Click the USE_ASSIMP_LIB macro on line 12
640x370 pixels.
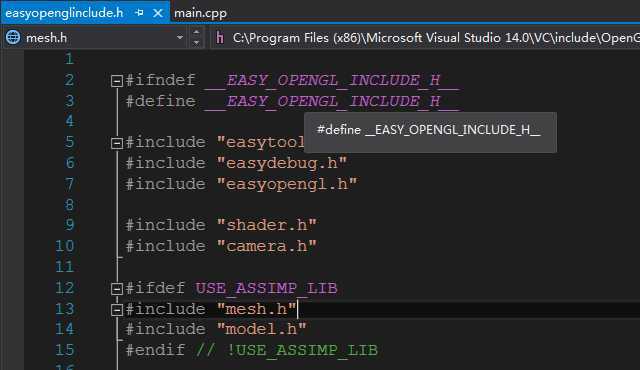tap(266, 288)
